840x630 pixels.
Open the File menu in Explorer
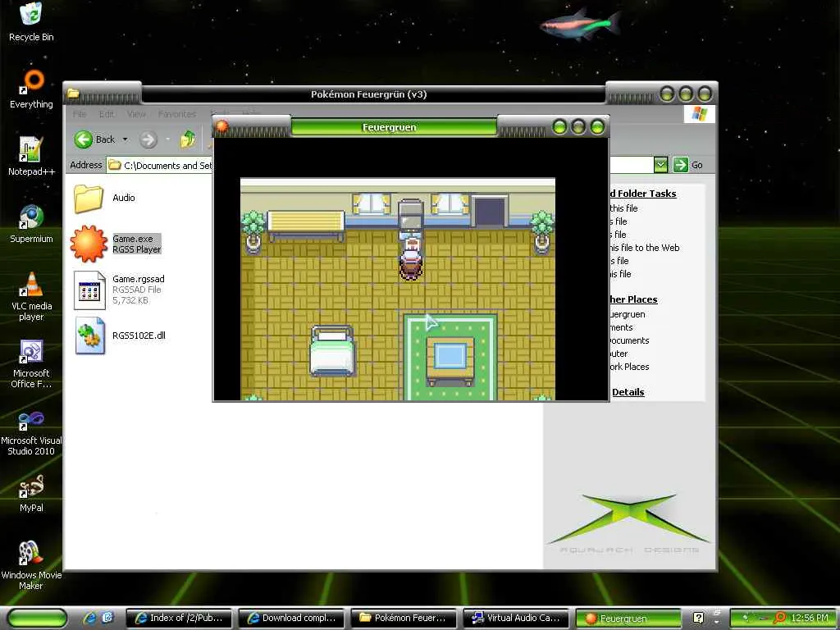click(80, 114)
